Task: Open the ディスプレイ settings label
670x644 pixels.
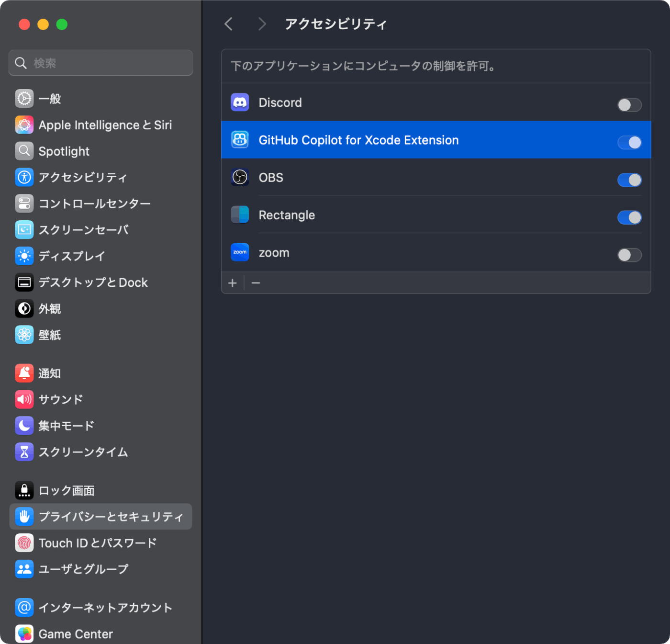Action: (x=72, y=256)
